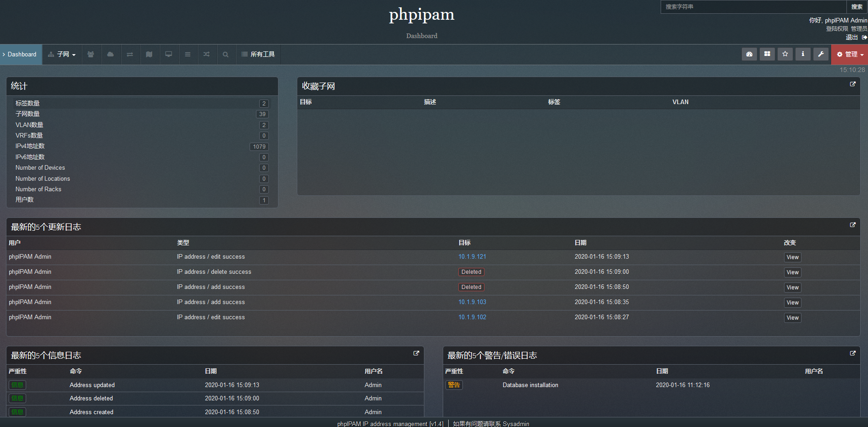Open the 管理 admin dropdown
The width and height of the screenshot is (868, 427).
pyautogui.click(x=849, y=54)
